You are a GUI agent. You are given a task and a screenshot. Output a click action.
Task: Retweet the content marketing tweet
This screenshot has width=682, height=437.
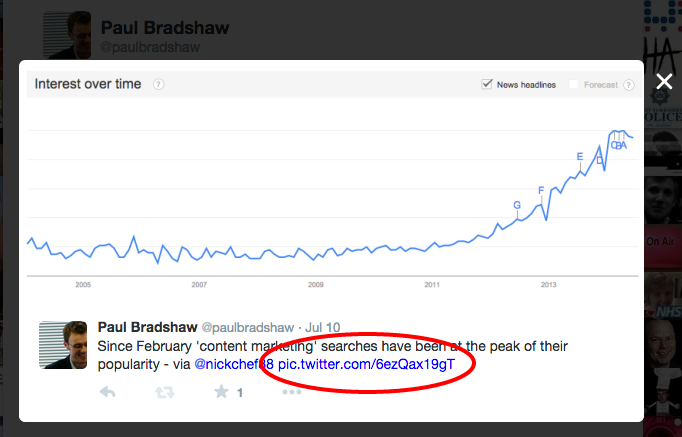tap(165, 392)
